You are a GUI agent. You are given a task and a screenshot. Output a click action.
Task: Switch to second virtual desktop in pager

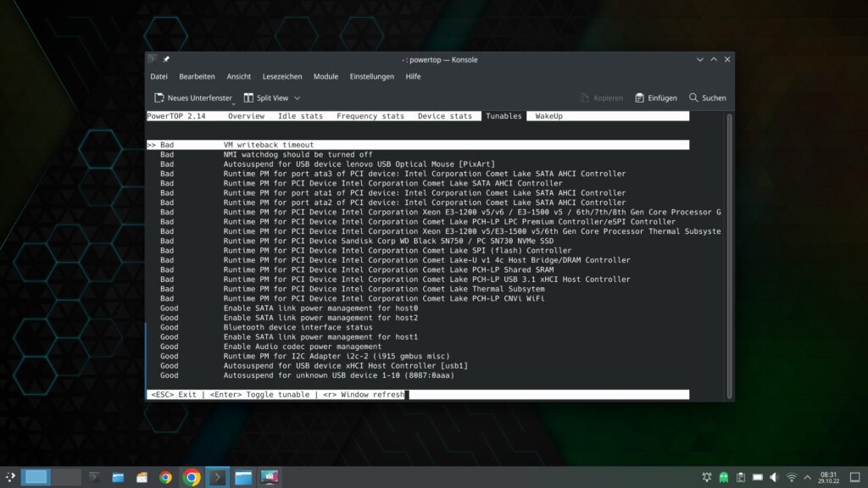click(66, 477)
